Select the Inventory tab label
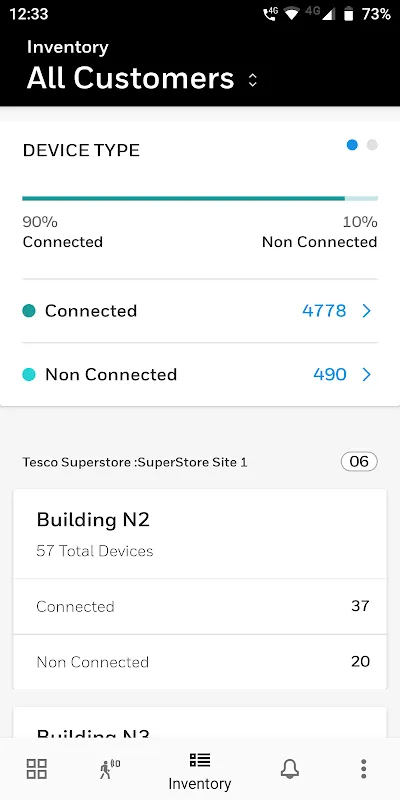 [199, 784]
